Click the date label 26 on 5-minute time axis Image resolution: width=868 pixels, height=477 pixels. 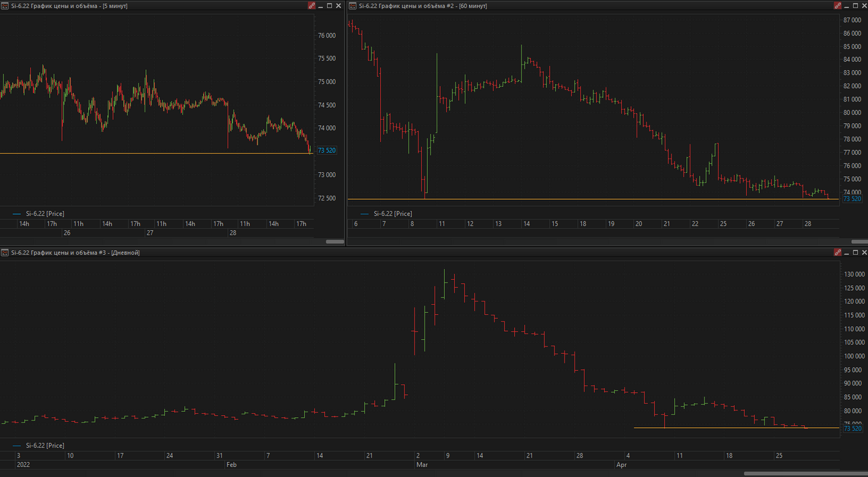coord(67,233)
